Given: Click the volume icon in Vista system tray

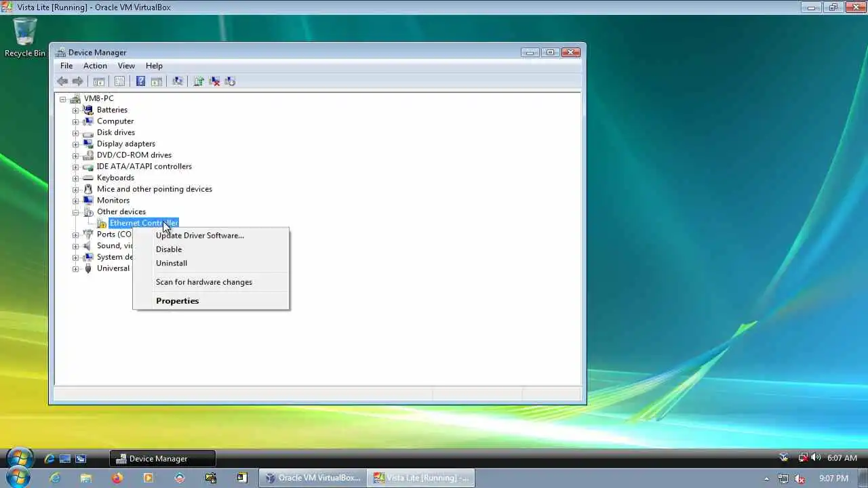Looking at the screenshot, I should pyautogui.click(x=816, y=458).
